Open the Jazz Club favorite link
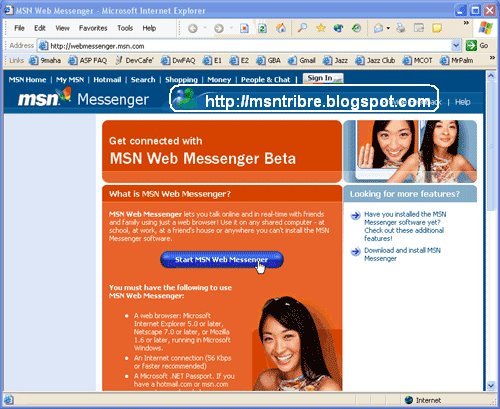Viewport: 500px width, 409px height. point(375,60)
